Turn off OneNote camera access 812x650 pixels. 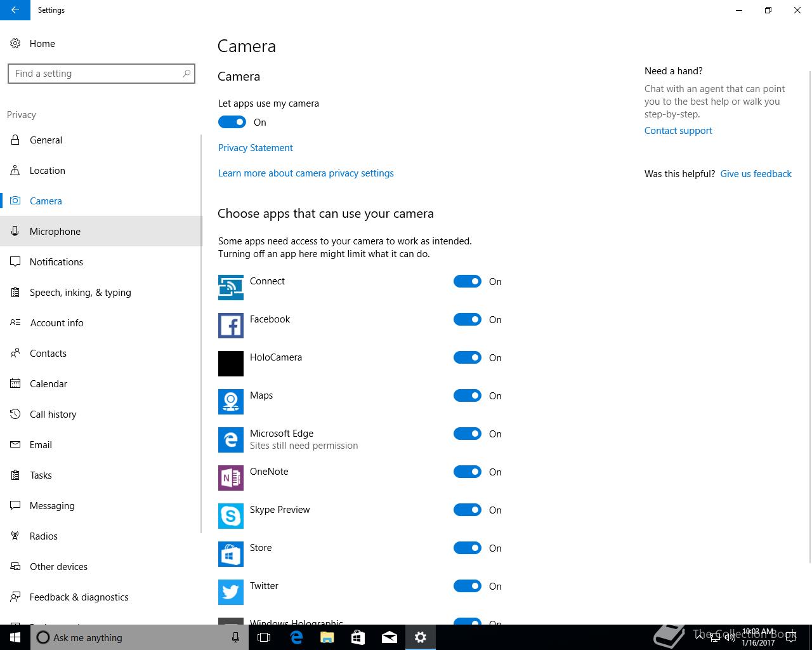[x=468, y=472]
